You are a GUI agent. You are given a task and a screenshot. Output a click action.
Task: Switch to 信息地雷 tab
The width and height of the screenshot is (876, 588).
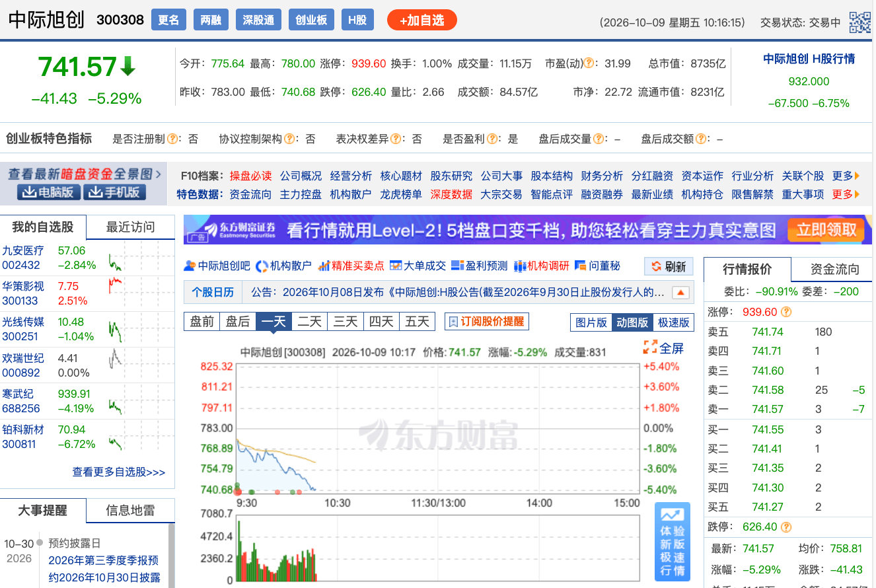pyautogui.click(x=131, y=510)
